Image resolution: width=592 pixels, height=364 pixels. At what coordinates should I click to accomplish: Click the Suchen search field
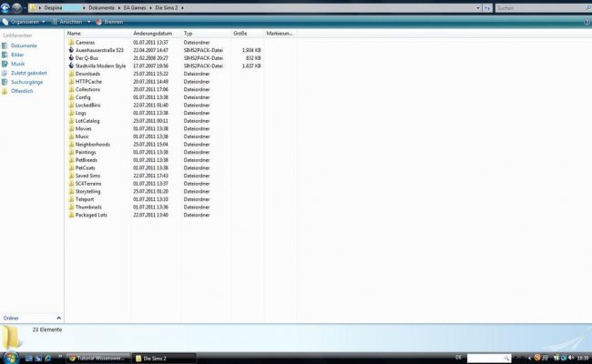tap(542, 7)
